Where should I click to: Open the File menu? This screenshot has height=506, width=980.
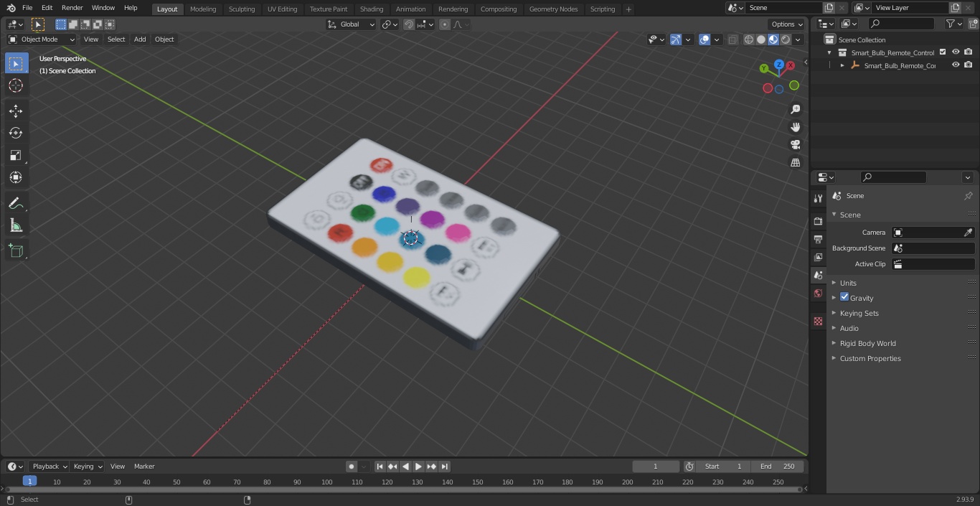27,8
